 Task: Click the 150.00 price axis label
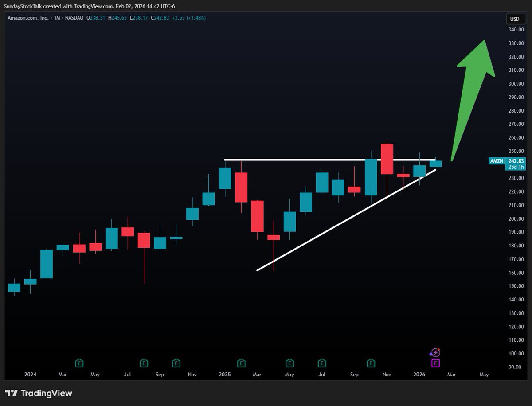(516, 286)
